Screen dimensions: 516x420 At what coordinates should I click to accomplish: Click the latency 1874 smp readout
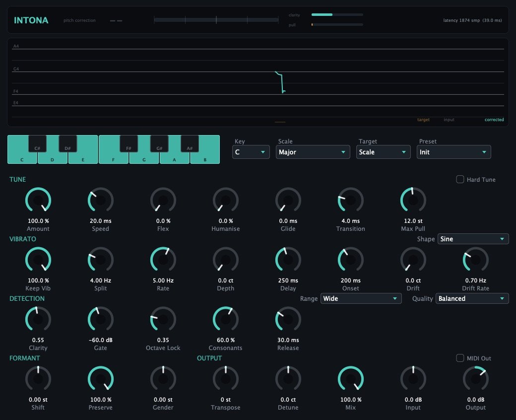pos(472,20)
